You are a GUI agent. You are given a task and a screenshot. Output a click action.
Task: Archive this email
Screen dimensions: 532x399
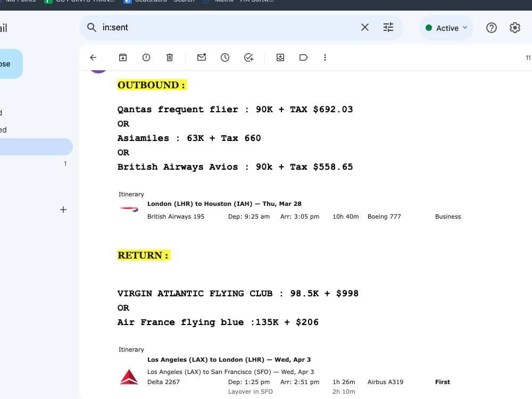(123, 57)
